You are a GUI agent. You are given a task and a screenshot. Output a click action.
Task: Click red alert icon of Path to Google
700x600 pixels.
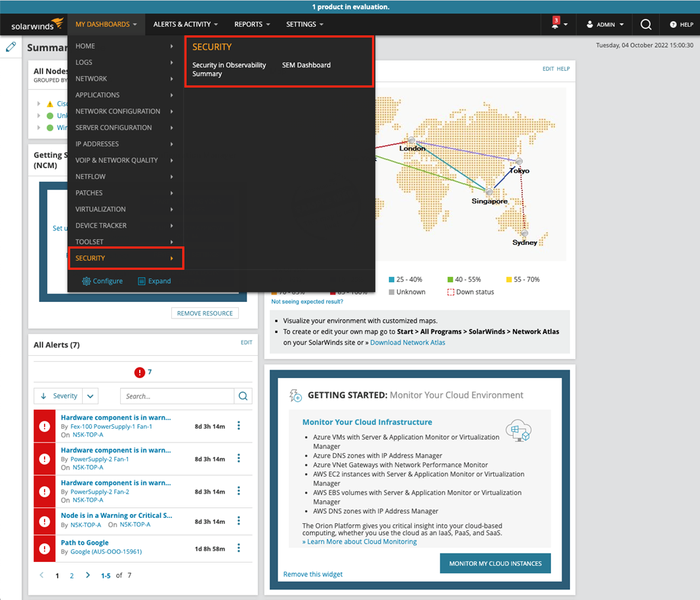click(44, 549)
